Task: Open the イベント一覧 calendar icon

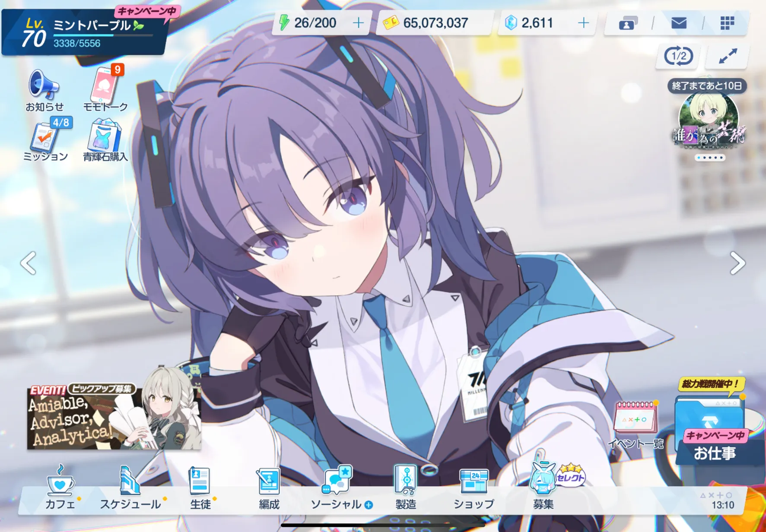Action: click(x=636, y=424)
